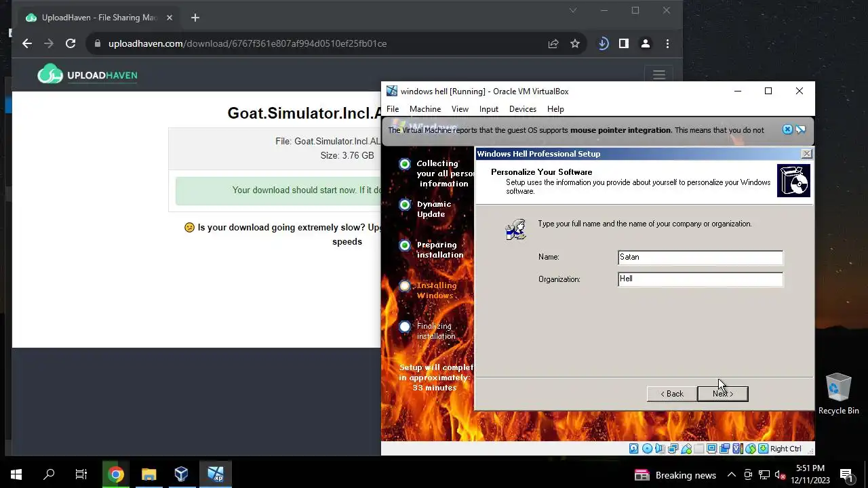Open VirtualBox Manager from the taskbar
This screenshot has height=488, width=868.
tap(181, 474)
